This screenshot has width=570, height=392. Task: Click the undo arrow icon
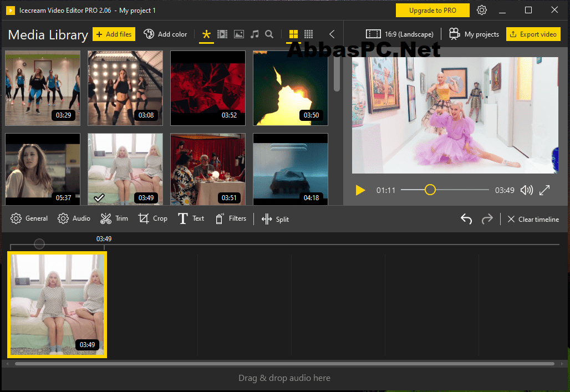coord(466,219)
